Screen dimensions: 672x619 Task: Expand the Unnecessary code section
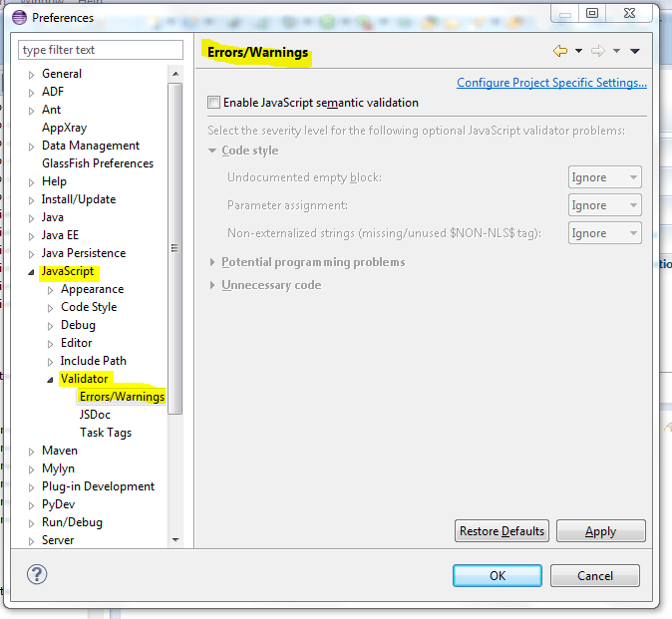(212, 285)
